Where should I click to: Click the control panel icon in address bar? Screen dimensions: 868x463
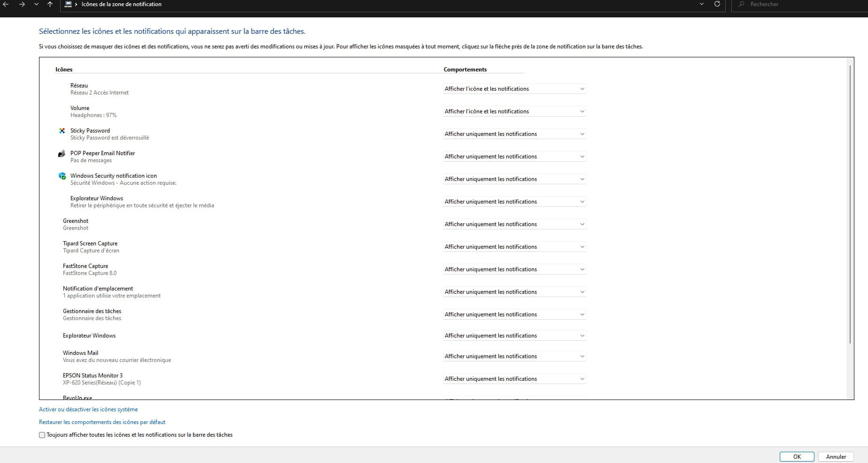coord(68,4)
